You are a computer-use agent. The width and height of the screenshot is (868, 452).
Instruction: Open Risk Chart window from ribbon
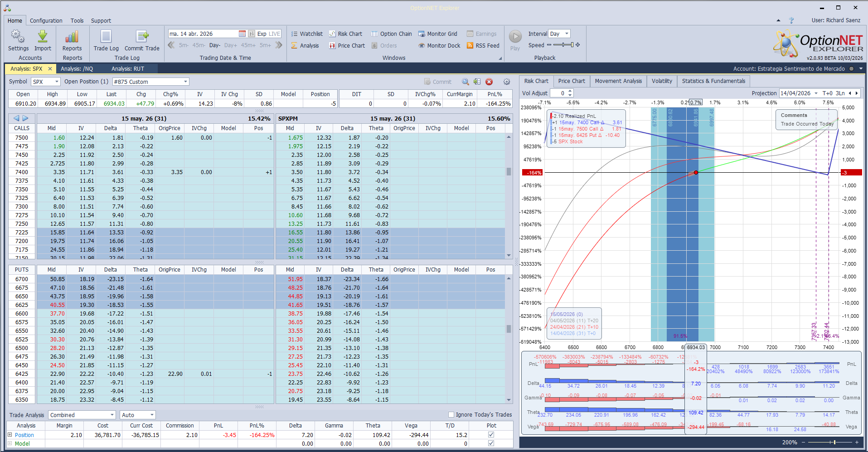click(345, 34)
